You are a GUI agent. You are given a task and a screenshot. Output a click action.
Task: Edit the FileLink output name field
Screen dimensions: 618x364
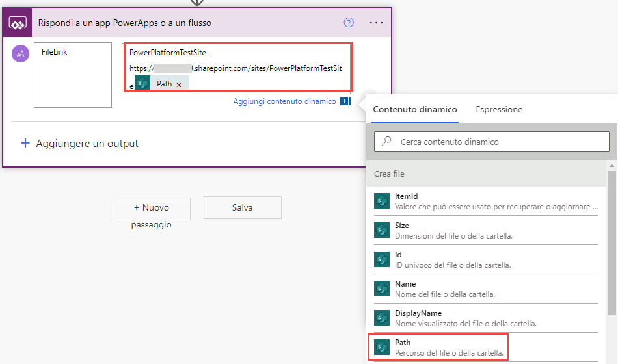click(73, 75)
